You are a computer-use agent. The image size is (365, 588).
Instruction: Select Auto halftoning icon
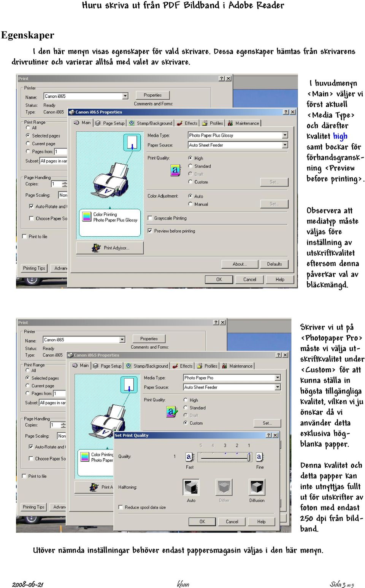(x=191, y=487)
